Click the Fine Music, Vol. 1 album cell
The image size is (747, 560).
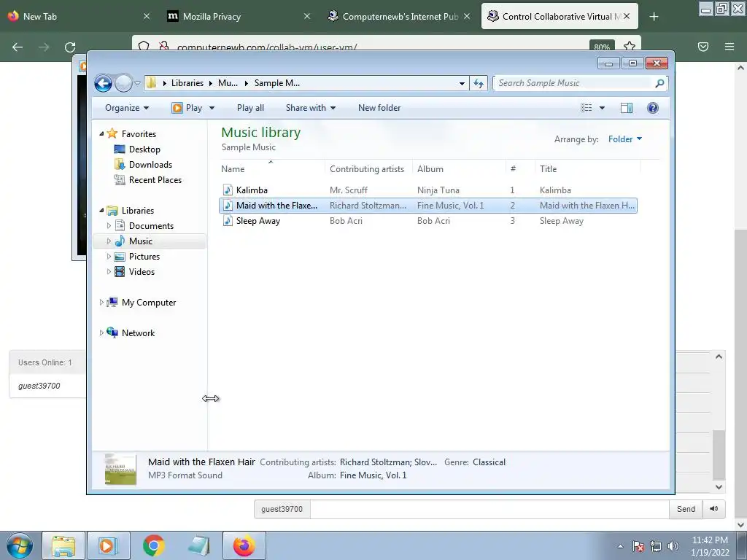pos(450,205)
